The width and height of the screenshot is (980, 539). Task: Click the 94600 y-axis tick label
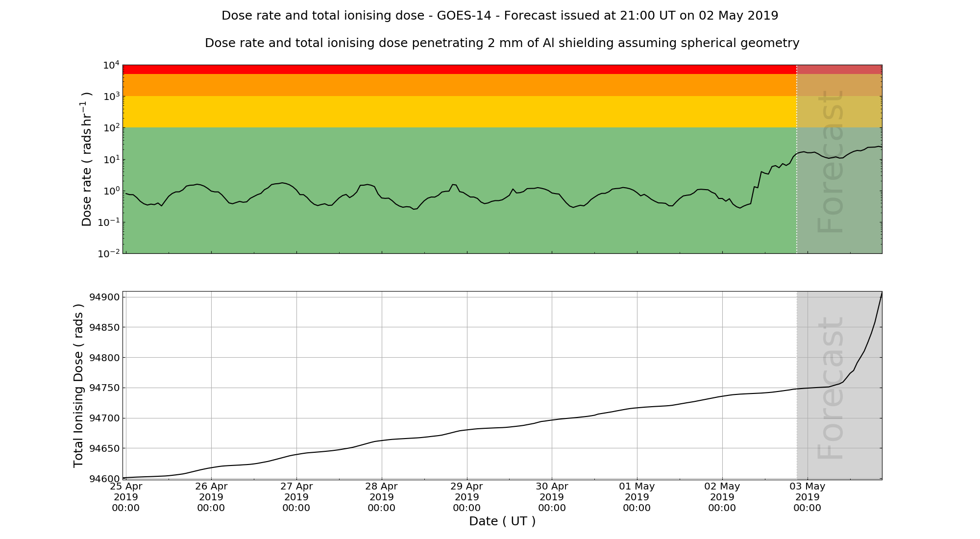coord(104,479)
